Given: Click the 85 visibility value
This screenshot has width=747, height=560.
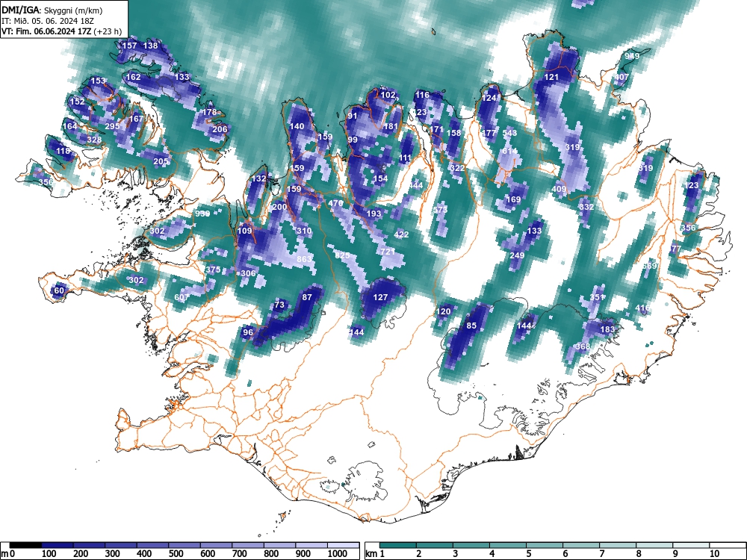Looking at the screenshot, I should point(471,326).
